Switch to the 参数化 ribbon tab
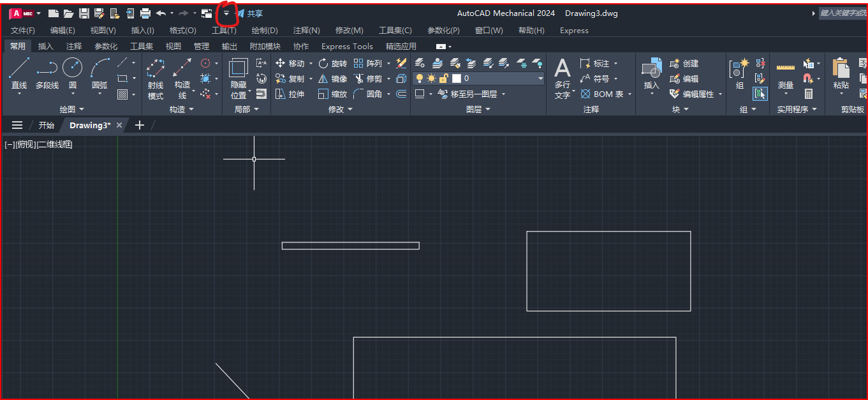This screenshot has height=400, width=868. click(x=106, y=46)
